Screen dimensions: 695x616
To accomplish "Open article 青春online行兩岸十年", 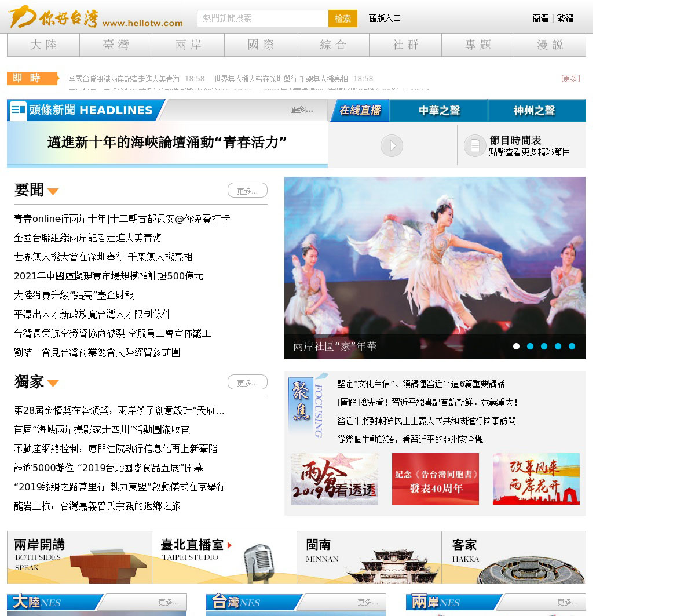I will [x=122, y=219].
